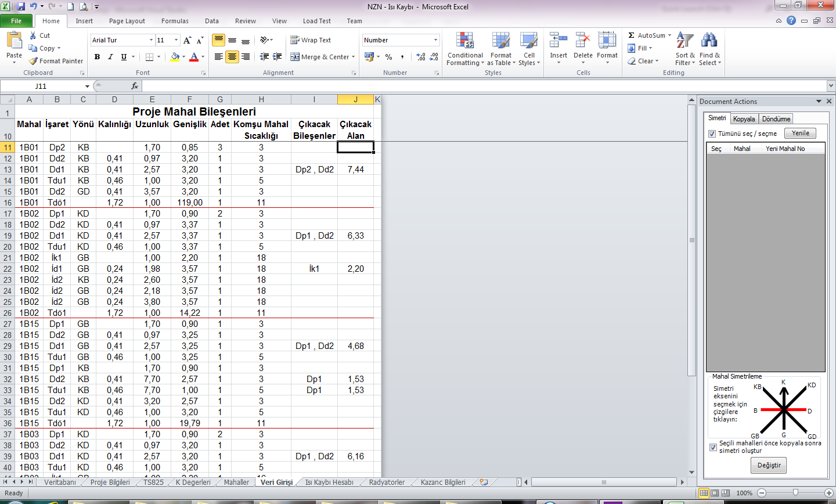Click the Wrap Text icon
This screenshot has height=504, width=836.
point(295,40)
